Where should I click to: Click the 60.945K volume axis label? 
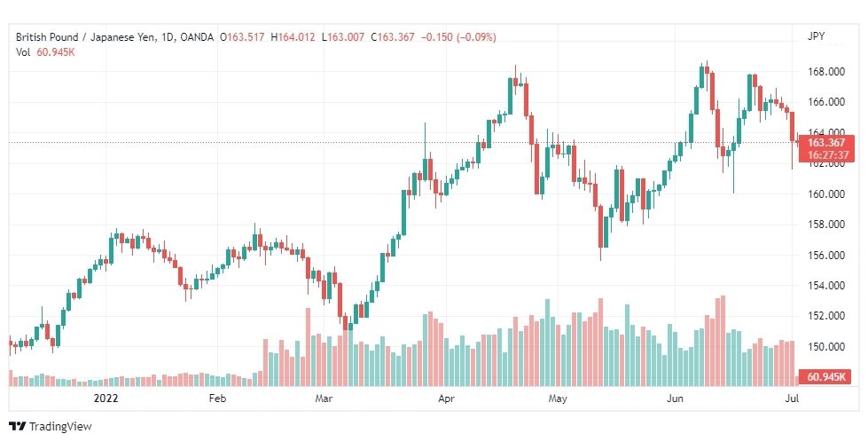tap(826, 378)
